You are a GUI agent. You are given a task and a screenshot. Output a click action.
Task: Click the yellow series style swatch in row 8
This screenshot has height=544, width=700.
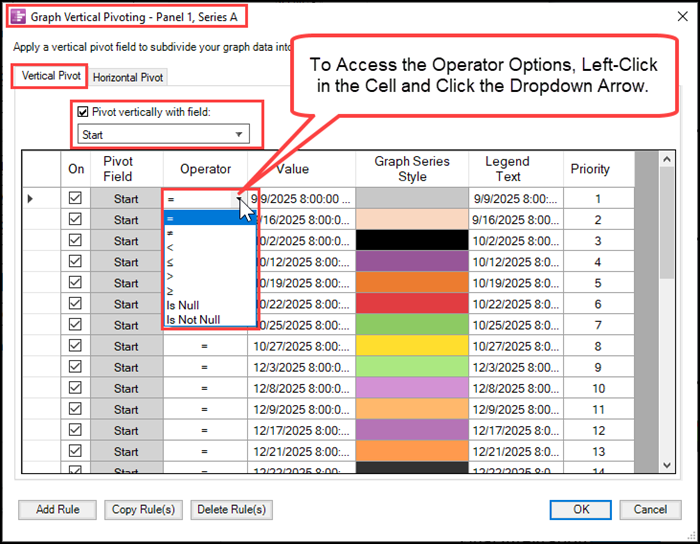(x=412, y=346)
